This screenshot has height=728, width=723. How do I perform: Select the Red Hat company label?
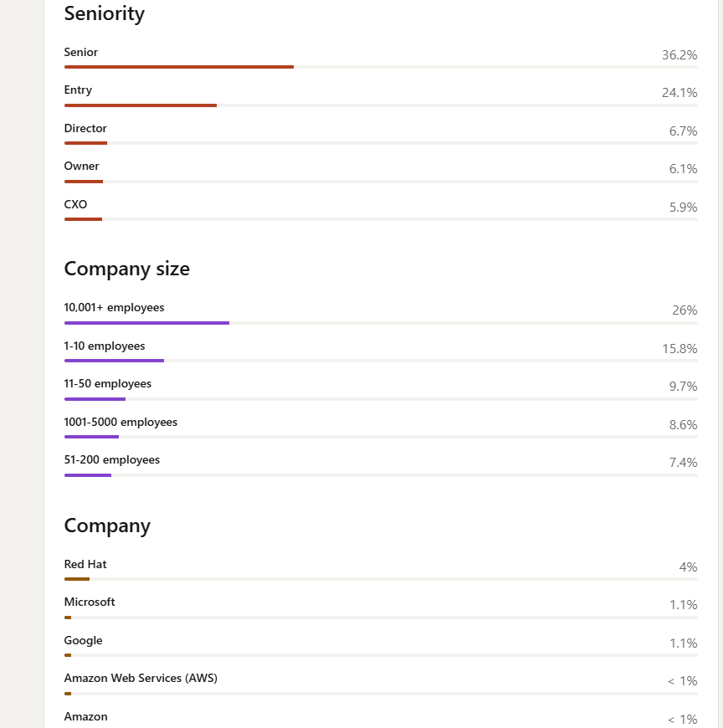click(x=85, y=564)
